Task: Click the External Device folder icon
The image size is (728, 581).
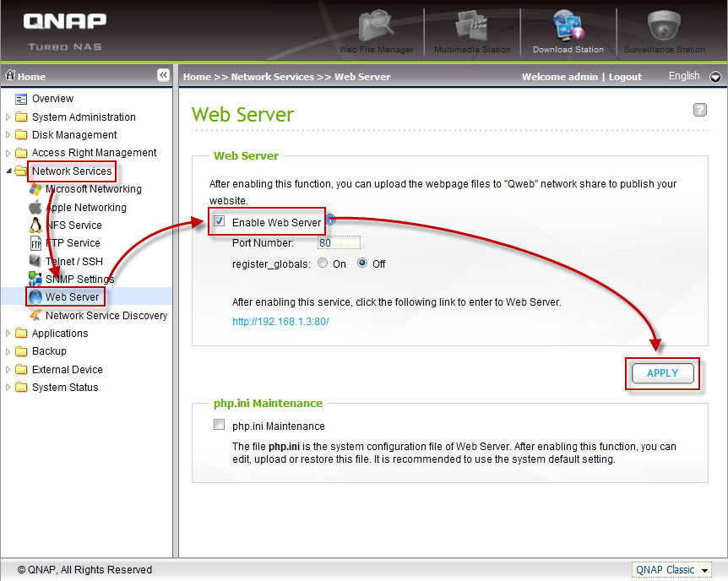Action: coord(21,369)
